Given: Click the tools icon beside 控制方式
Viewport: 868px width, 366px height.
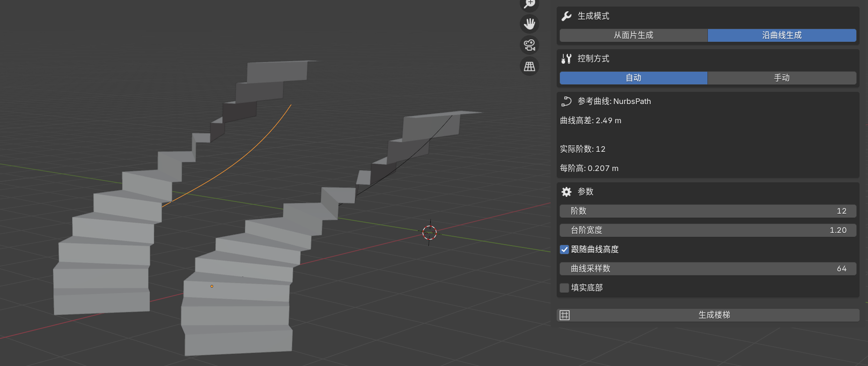Looking at the screenshot, I should pyautogui.click(x=566, y=59).
